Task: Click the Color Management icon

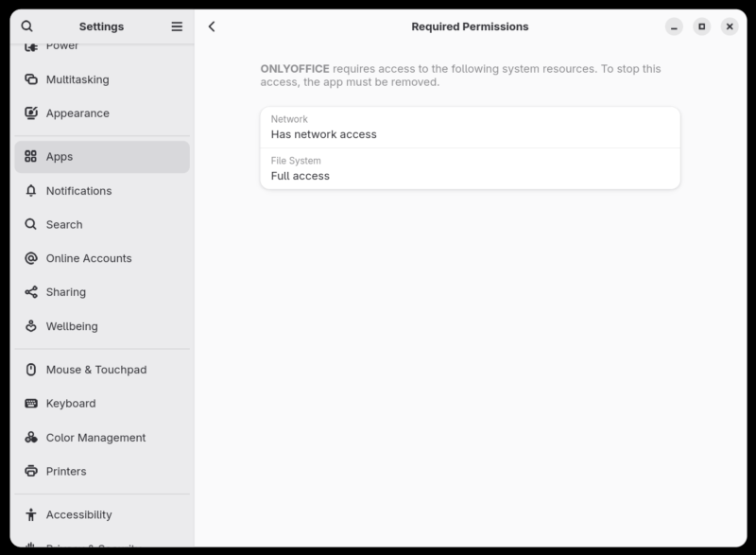Action: point(29,437)
